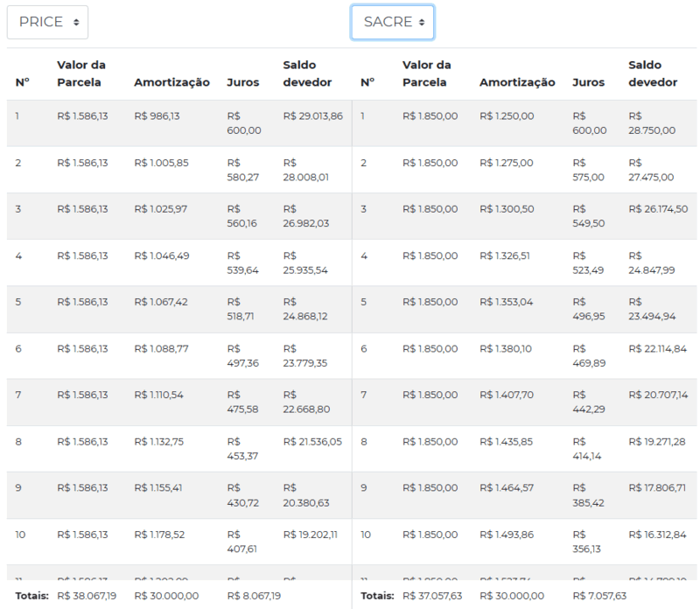Image resolution: width=700 pixels, height=609 pixels.
Task: Open the PRICE amortization system dropdown
Action: (47, 22)
